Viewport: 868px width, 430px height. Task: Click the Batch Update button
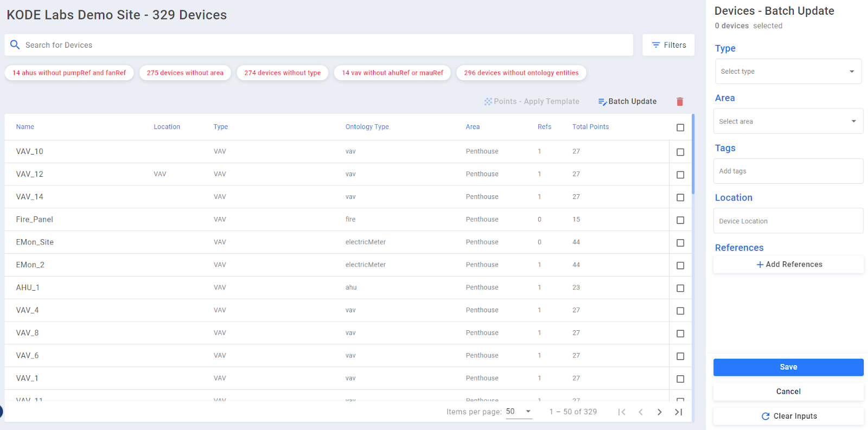coord(627,101)
